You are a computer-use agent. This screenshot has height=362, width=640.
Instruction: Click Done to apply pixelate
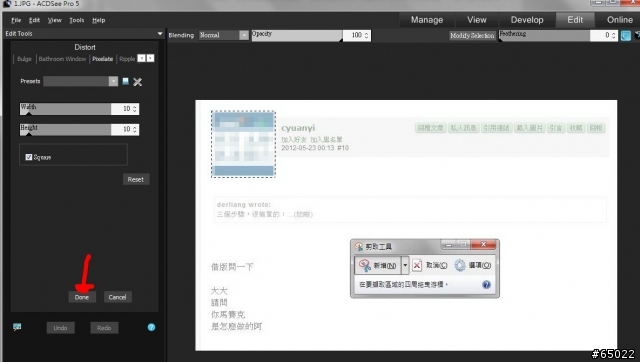coord(82,297)
